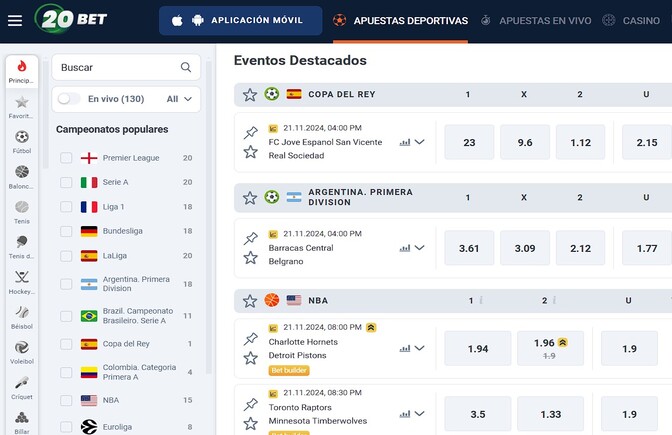Open Real Sociedad match details
The width and height of the screenshot is (672, 435).
296,156
